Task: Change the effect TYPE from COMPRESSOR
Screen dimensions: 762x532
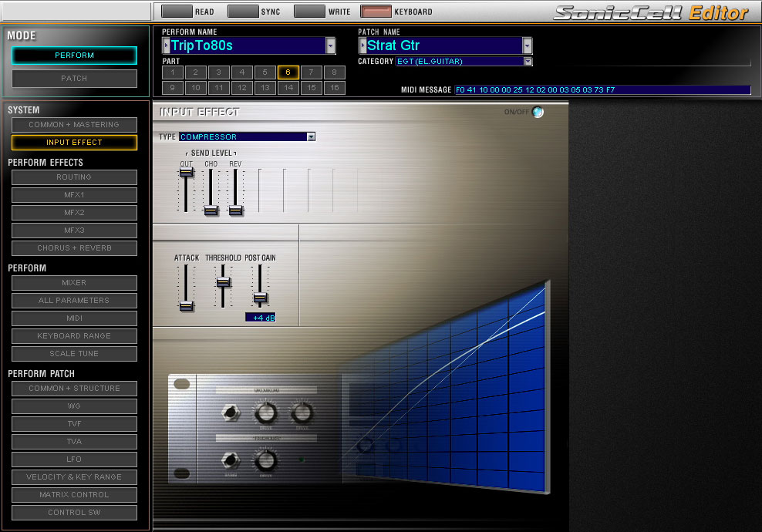Action: coord(312,136)
